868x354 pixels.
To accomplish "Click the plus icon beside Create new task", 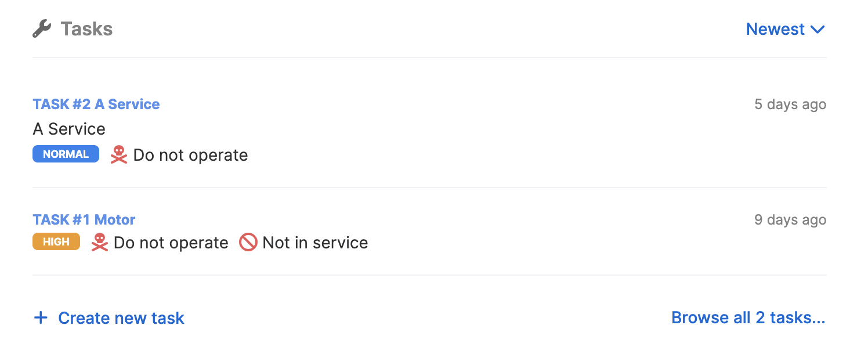I will (x=40, y=317).
